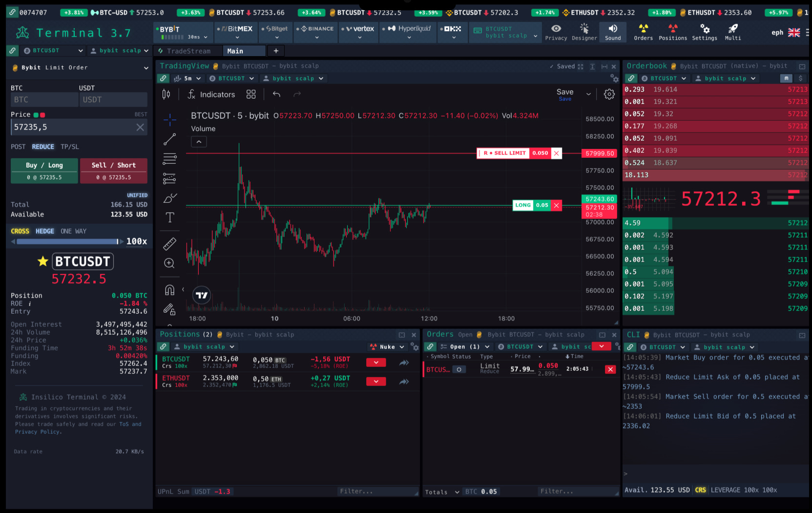Open the Hyperliquid exchange menu
This screenshot has height=513, width=812.
tap(408, 32)
